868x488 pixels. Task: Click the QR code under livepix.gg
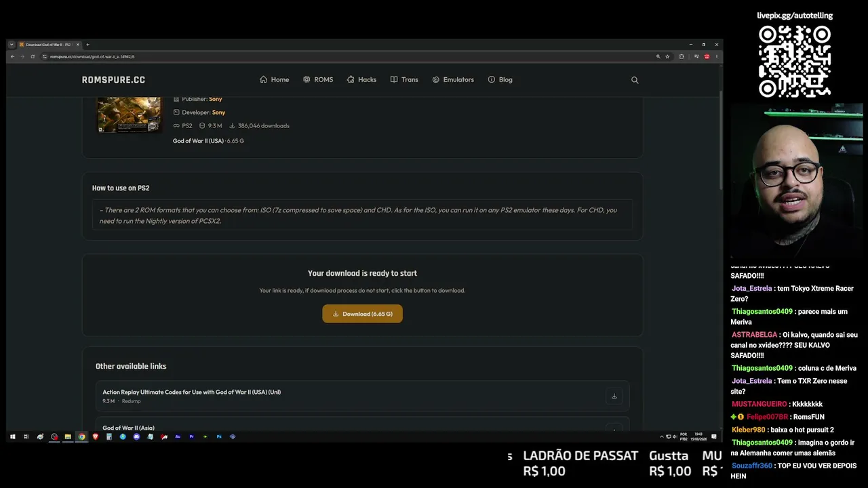coord(795,62)
